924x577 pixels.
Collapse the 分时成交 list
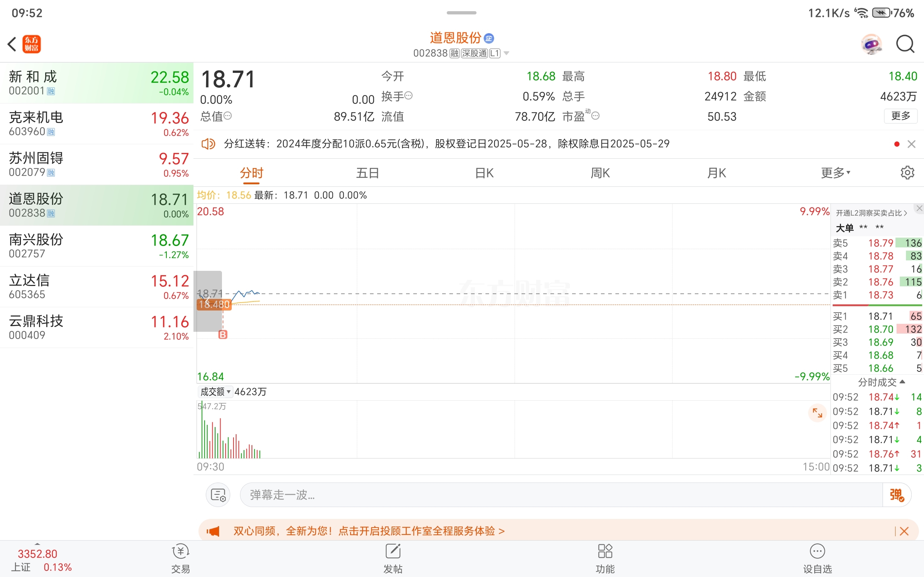[x=881, y=382]
